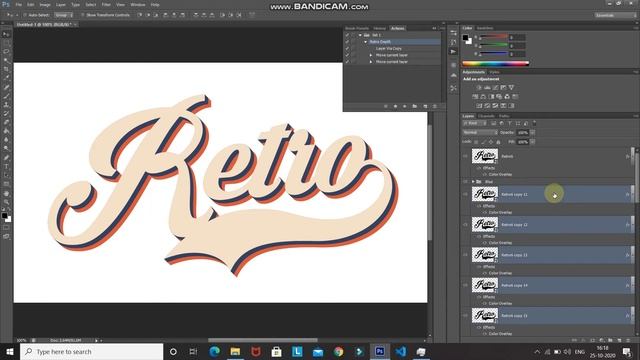Open the Opacity value dropdown arrow
This screenshot has height=360, width=640.
click(x=532, y=133)
